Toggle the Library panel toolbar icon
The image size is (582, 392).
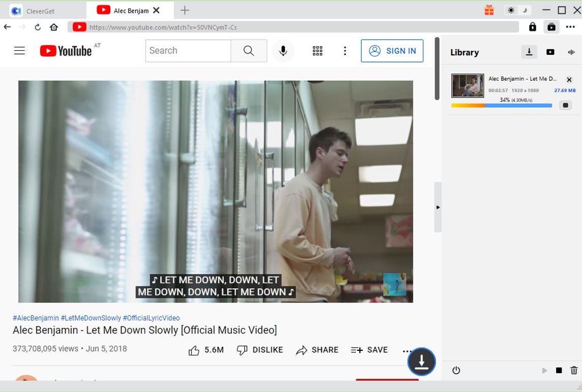pos(551,27)
